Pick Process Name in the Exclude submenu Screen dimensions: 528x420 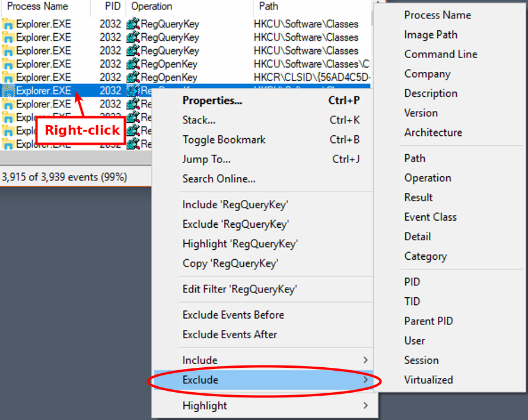(437, 15)
